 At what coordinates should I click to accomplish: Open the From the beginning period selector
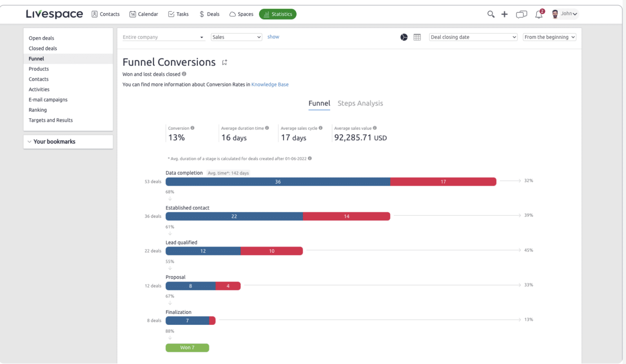(549, 37)
